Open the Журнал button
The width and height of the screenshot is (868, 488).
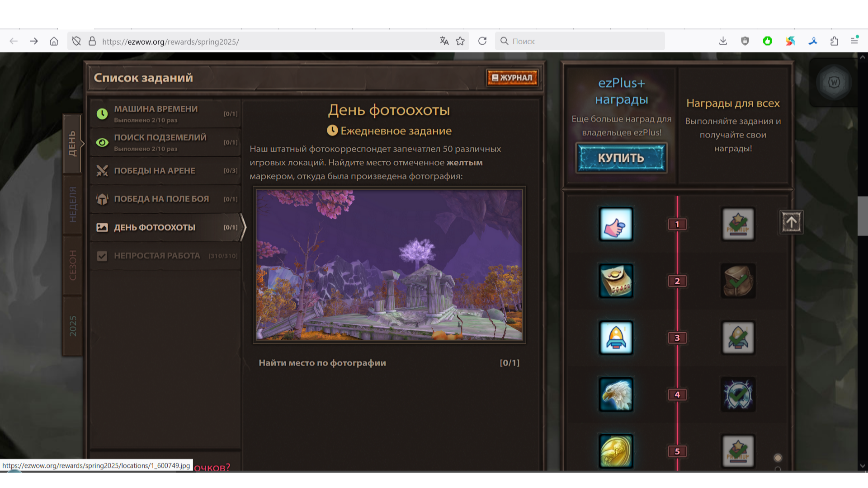[512, 78]
